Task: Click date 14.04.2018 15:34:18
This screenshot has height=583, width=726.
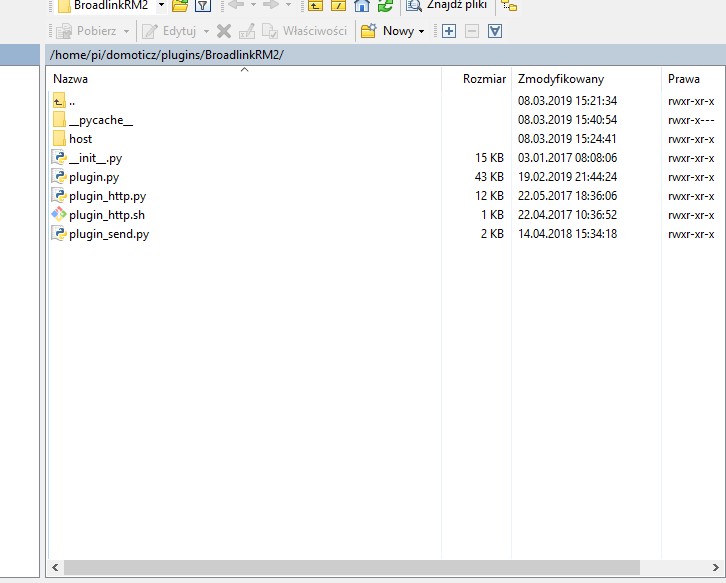Action: (567, 234)
